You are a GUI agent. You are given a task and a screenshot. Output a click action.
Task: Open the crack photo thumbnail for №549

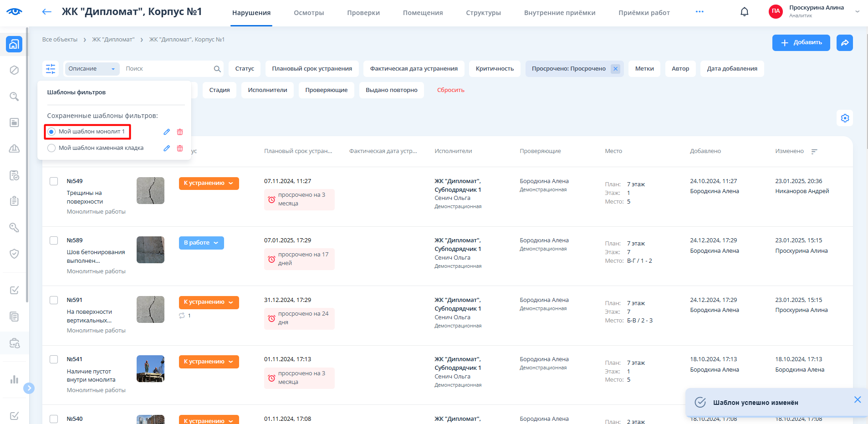pos(150,190)
